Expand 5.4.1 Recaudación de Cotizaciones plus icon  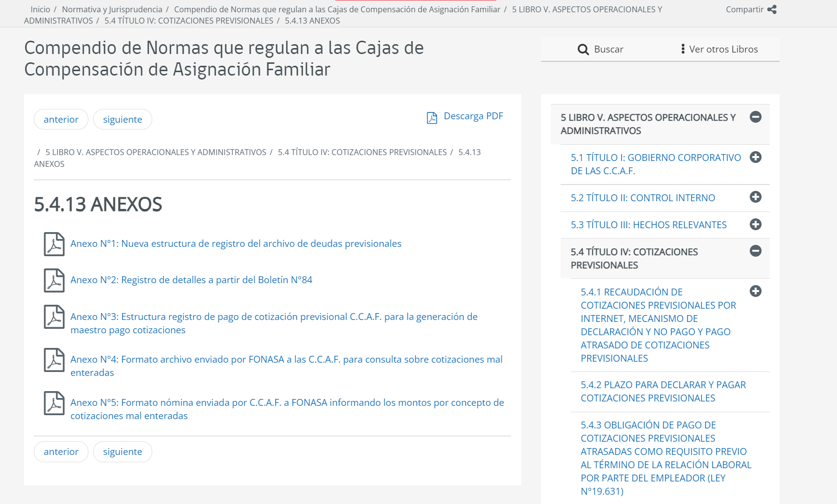point(756,291)
